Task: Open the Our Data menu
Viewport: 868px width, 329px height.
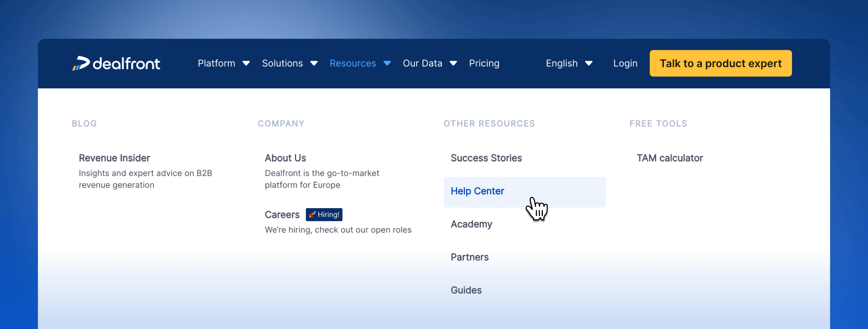Action: (x=422, y=63)
